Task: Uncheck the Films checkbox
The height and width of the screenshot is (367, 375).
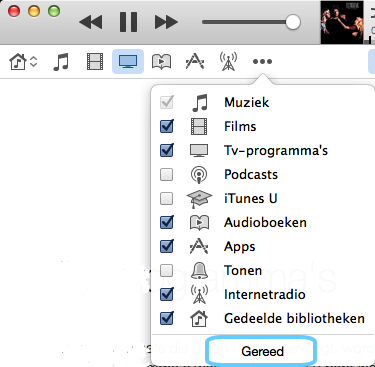Action: (x=167, y=126)
